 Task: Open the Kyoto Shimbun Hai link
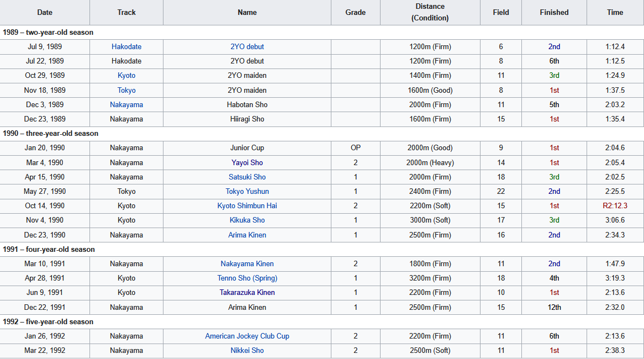click(247, 206)
